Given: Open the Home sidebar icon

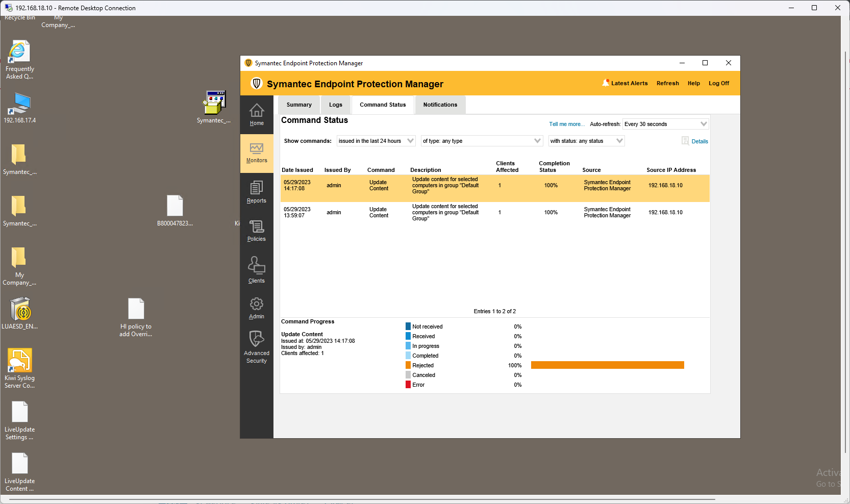Looking at the screenshot, I should (x=257, y=111).
